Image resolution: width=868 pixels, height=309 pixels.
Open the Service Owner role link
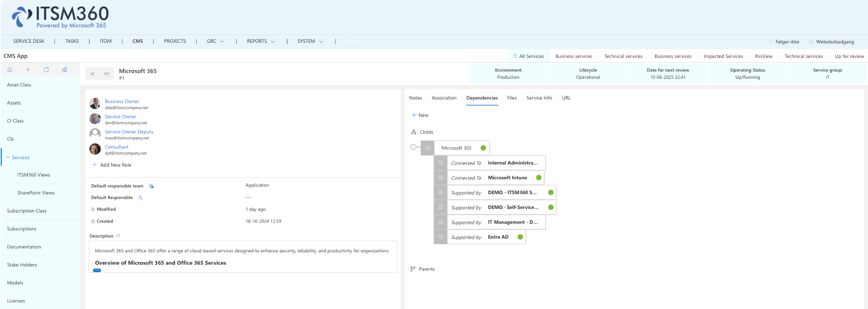click(121, 116)
